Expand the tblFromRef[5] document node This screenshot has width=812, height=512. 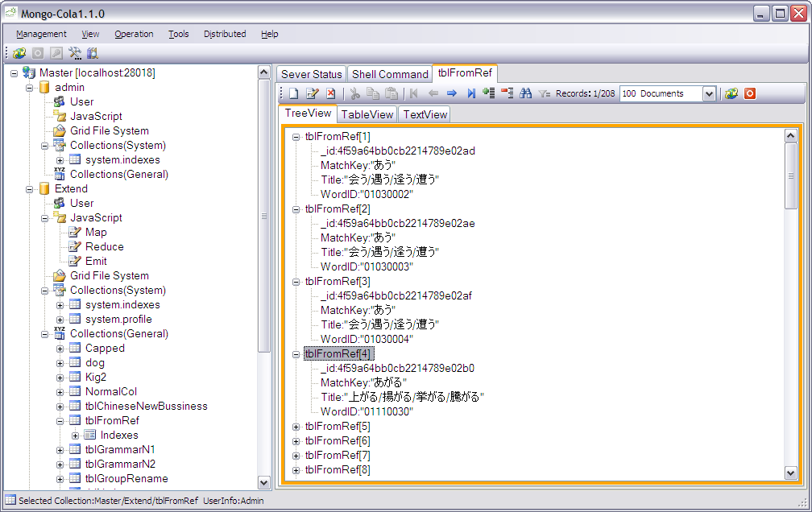[x=296, y=427]
